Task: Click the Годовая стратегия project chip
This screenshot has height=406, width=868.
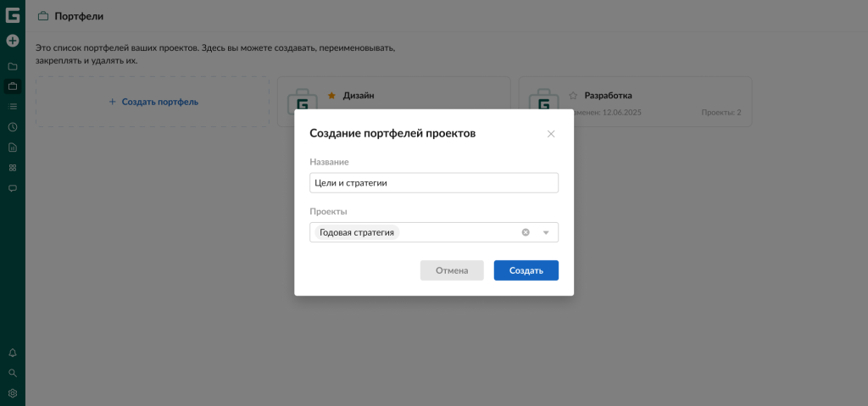Action: [357, 232]
